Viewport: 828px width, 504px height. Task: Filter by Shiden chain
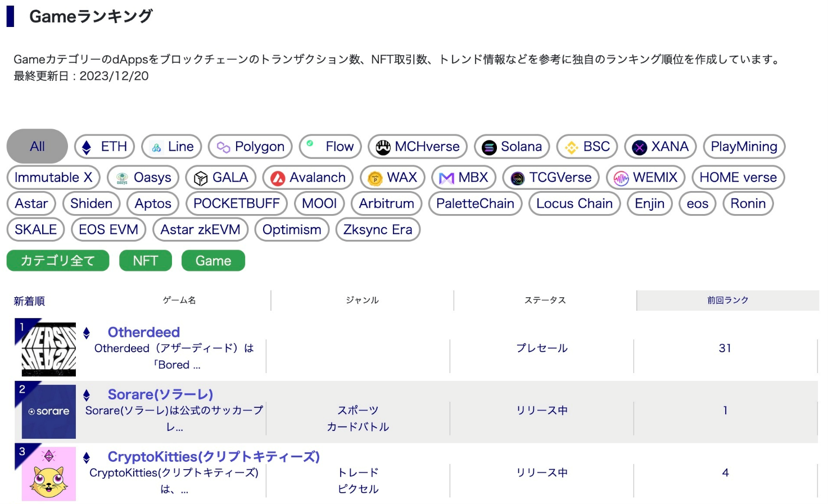pos(92,203)
